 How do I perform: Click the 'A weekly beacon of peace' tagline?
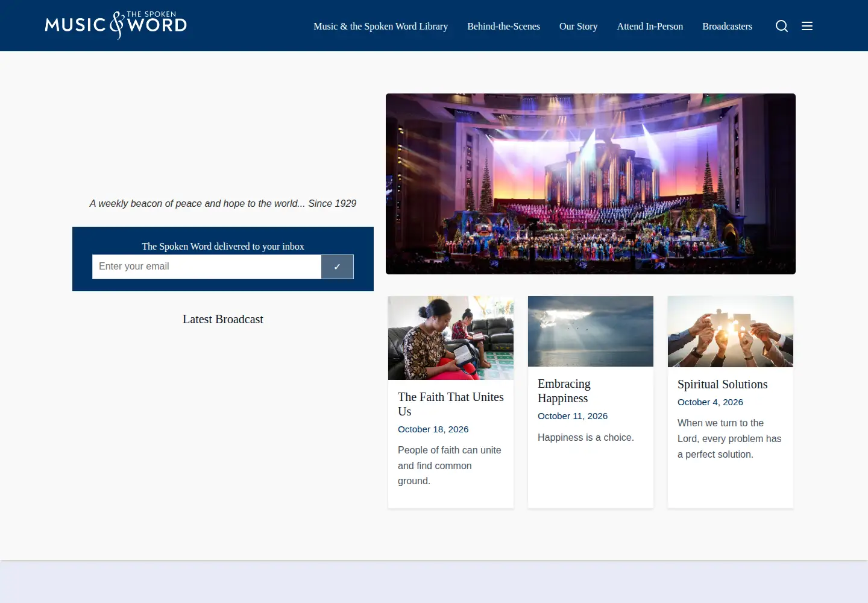[x=223, y=204]
